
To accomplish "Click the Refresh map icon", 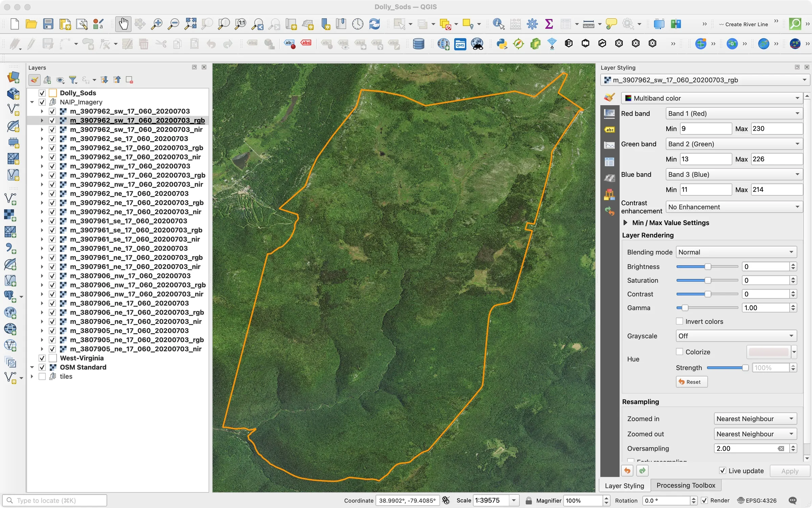I will [x=374, y=24].
